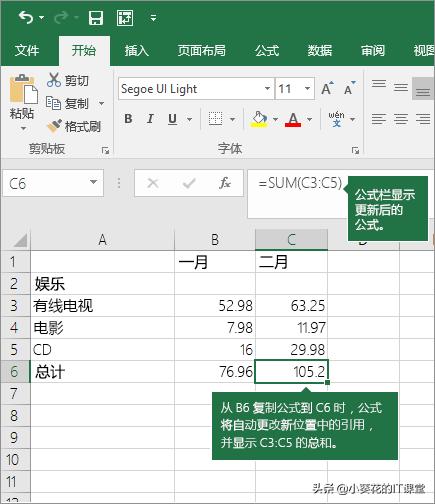The width and height of the screenshot is (435, 504).
Task: Open the font name dropdown arrow
Action: click(x=267, y=89)
